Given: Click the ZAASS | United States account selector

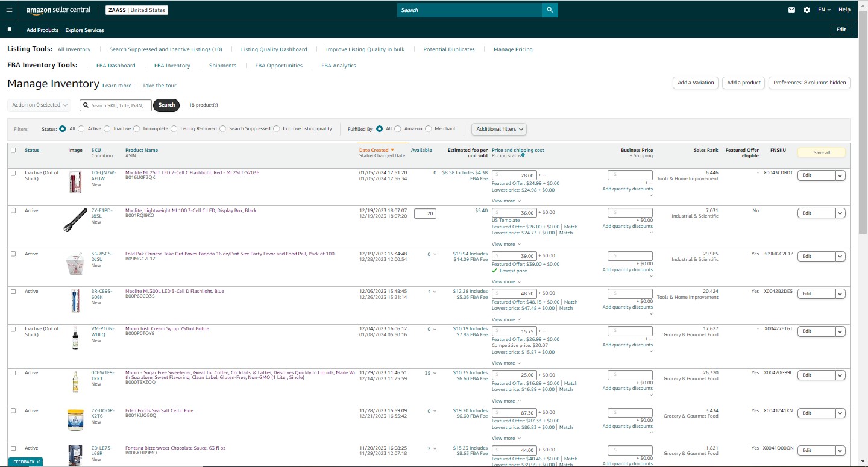Looking at the screenshot, I should pyautogui.click(x=137, y=10).
